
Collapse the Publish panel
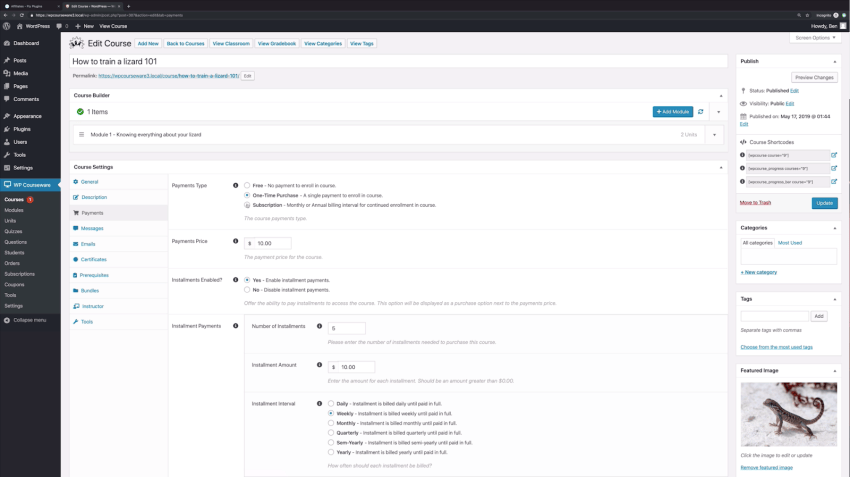point(835,62)
